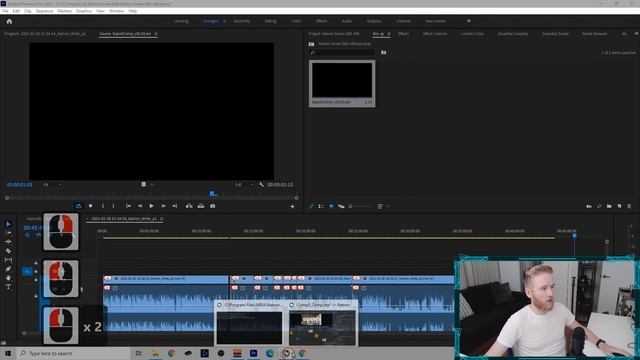
Task: Step forward one frame in Source monitor
Action: click(163, 206)
